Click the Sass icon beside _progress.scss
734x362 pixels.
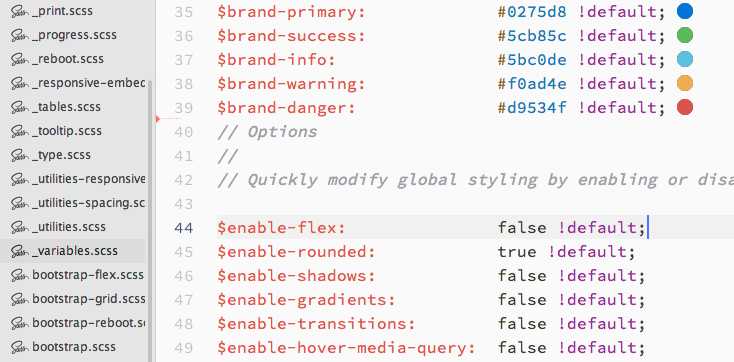click(x=20, y=35)
